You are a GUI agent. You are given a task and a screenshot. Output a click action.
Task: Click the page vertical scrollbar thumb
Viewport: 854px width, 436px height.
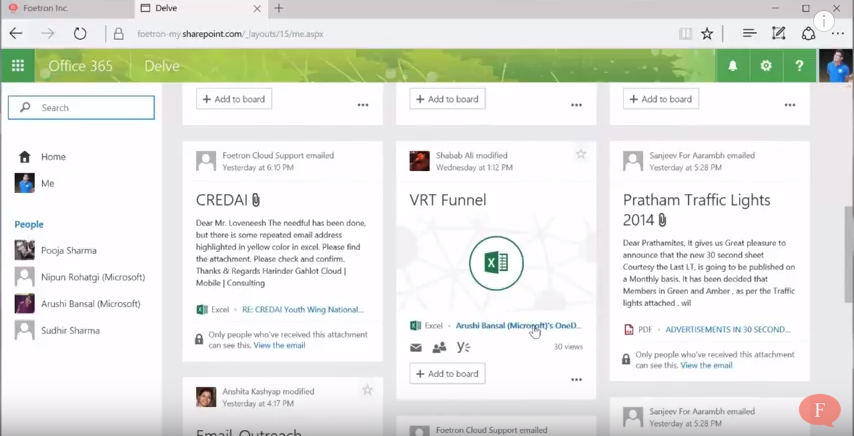coord(849,253)
